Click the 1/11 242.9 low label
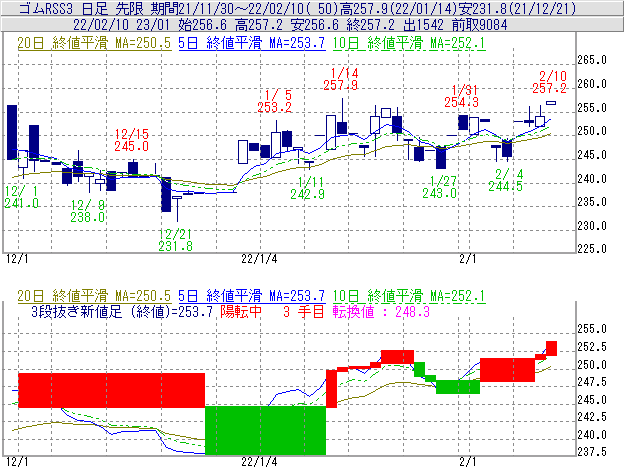Image resolution: width=624 pixels, height=475 pixels. (x=307, y=188)
